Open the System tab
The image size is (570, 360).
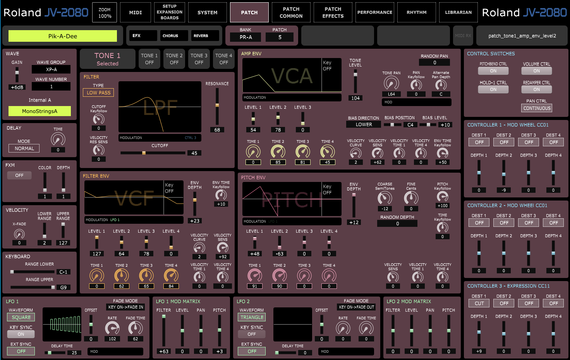click(x=208, y=12)
